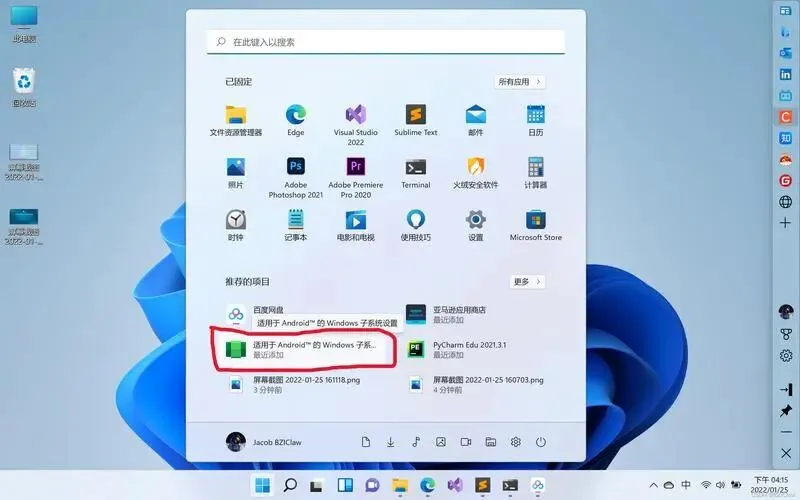Open the 照片 photos app
The width and height of the screenshot is (800, 500).
point(236,173)
